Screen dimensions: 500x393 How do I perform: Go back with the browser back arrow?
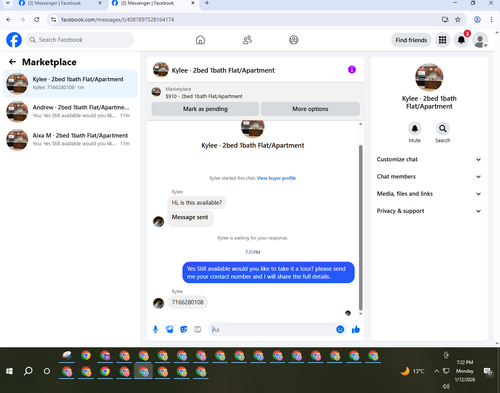click(9, 20)
